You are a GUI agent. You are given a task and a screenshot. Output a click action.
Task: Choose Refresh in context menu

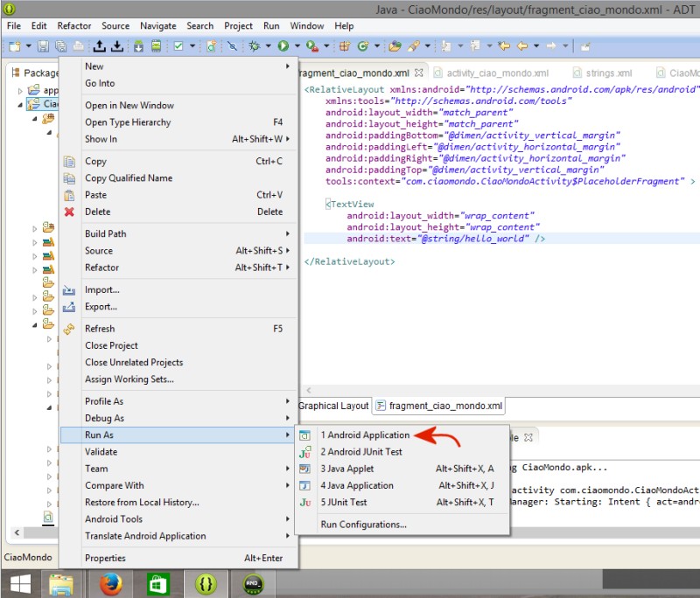pos(178,329)
